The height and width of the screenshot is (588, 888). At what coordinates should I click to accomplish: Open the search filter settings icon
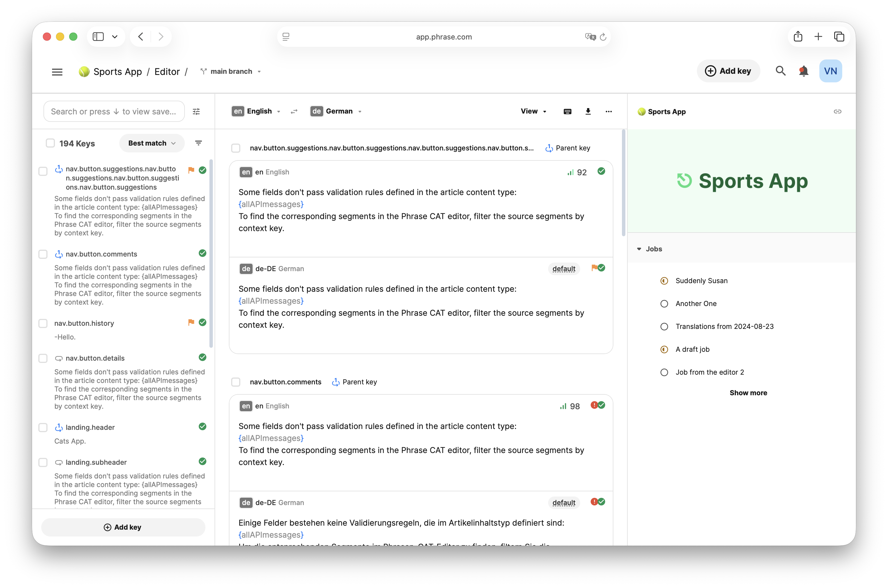[196, 111]
